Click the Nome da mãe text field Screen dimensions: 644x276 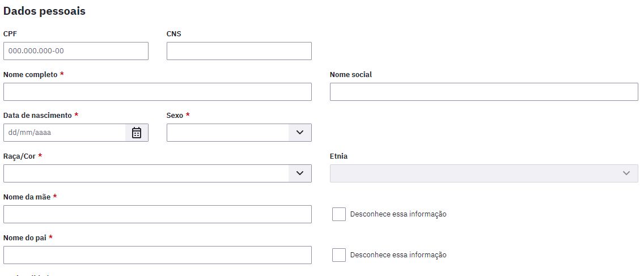[157, 214]
